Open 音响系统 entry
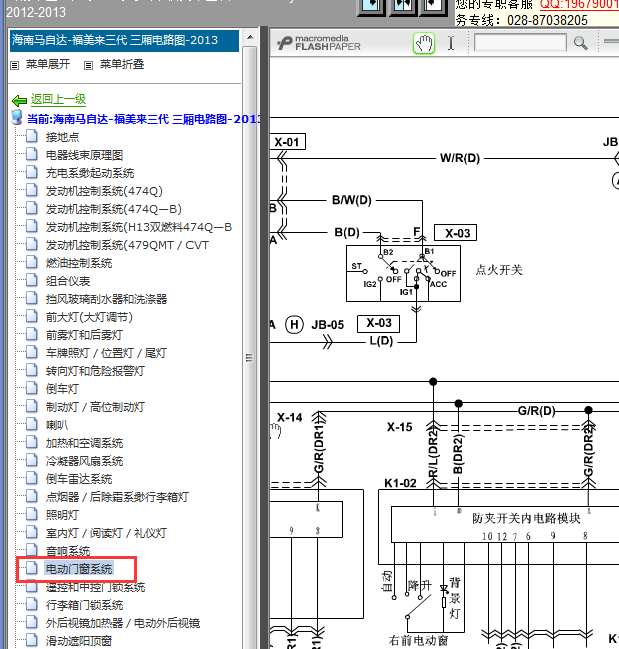The height and width of the screenshot is (649, 619). pyautogui.click(x=68, y=551)
